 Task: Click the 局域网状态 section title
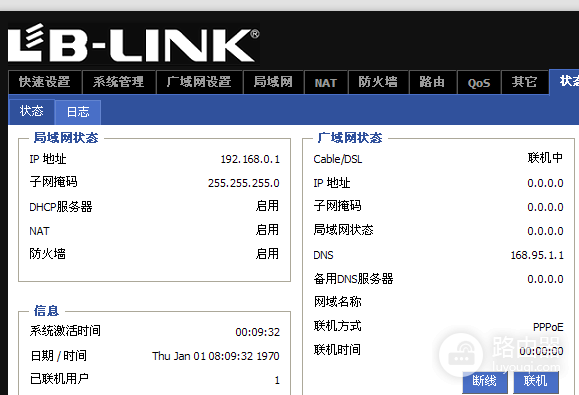[x=66, y=138]
